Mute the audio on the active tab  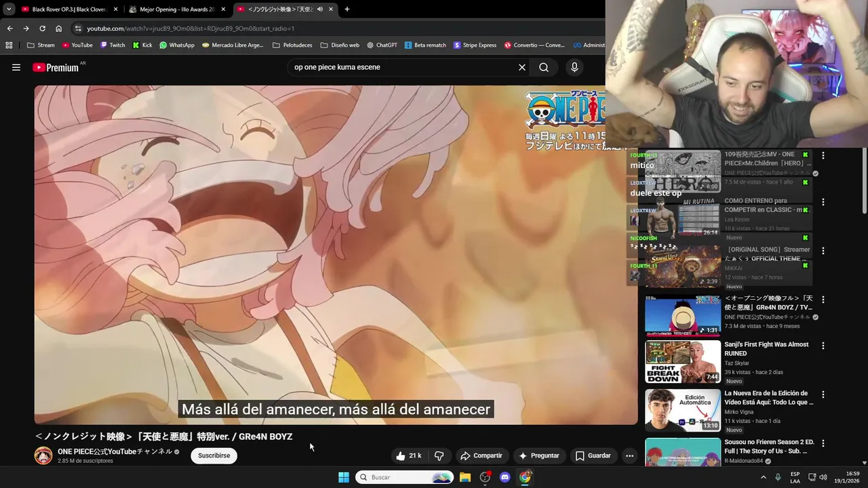pyautogui.click(x=319, y=9)
